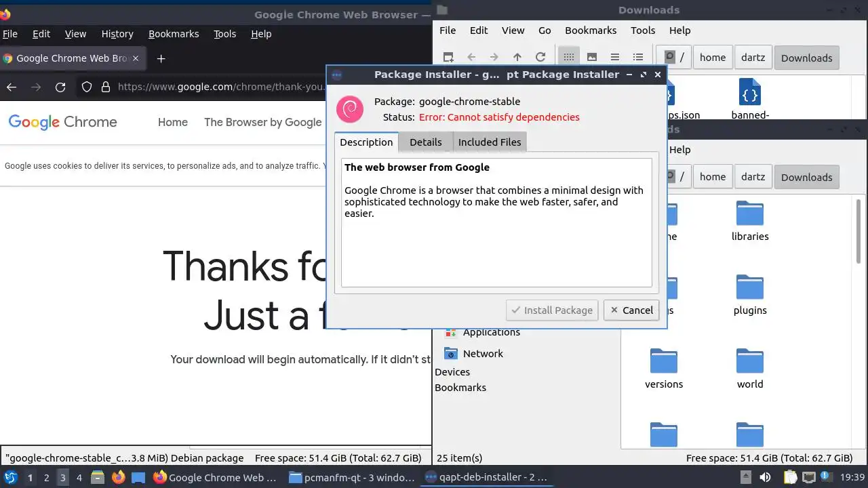Open Tools menu in upper Downloads window
The height and width of the screenshot is (488, 868).
[643, 30]
